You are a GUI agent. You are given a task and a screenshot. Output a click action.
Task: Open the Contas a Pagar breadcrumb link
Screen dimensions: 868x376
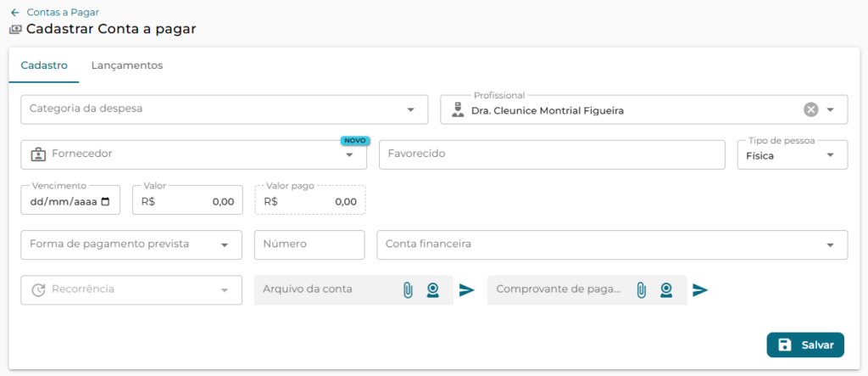click(x=63, y=12)
